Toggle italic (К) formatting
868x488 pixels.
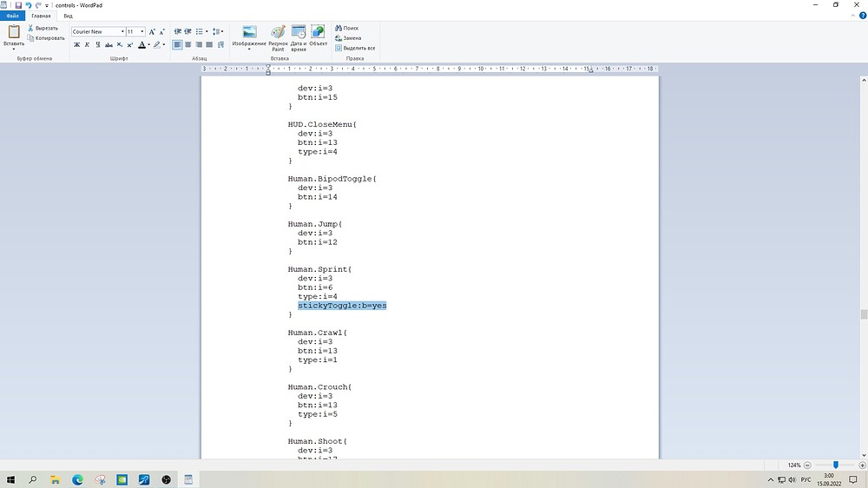pyautogui.click(x=87, y=44)
